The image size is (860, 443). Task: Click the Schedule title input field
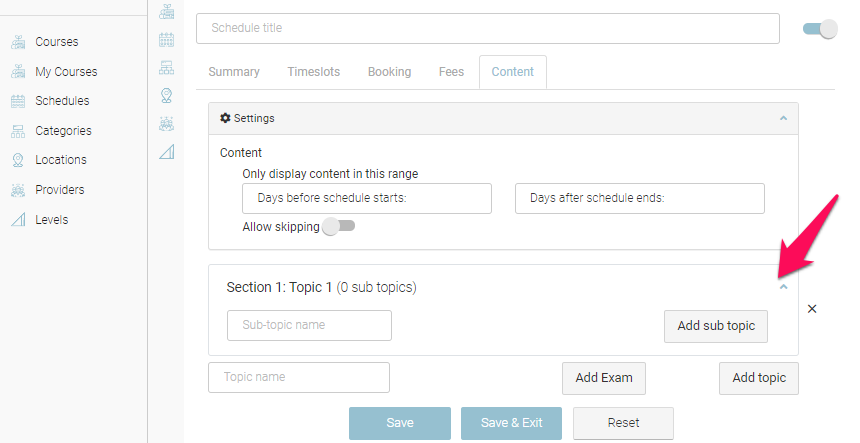click(x=487, y=28)
